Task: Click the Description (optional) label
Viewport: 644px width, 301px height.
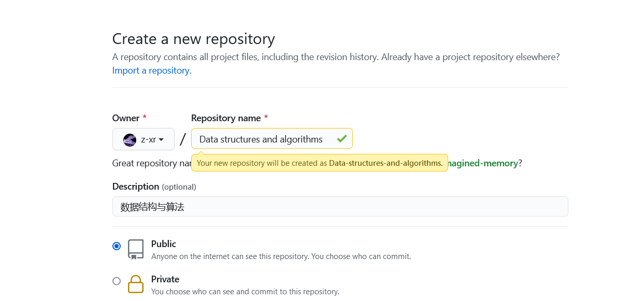Action: [x=154, y=187]
